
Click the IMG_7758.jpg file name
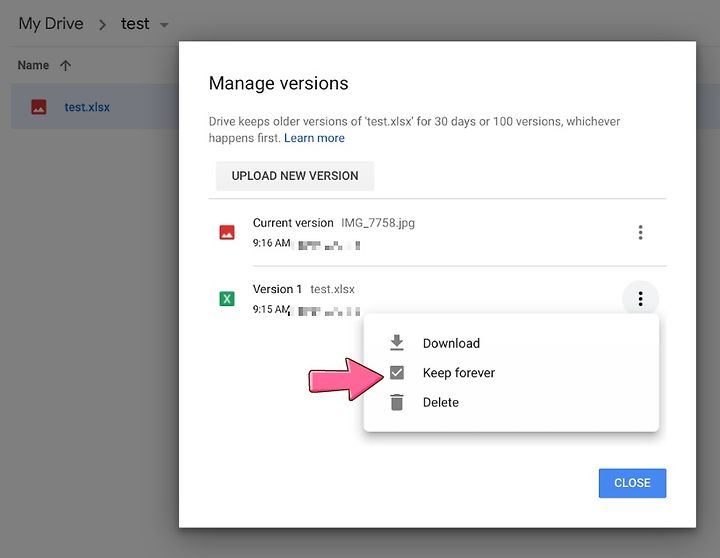pos(378,223)
